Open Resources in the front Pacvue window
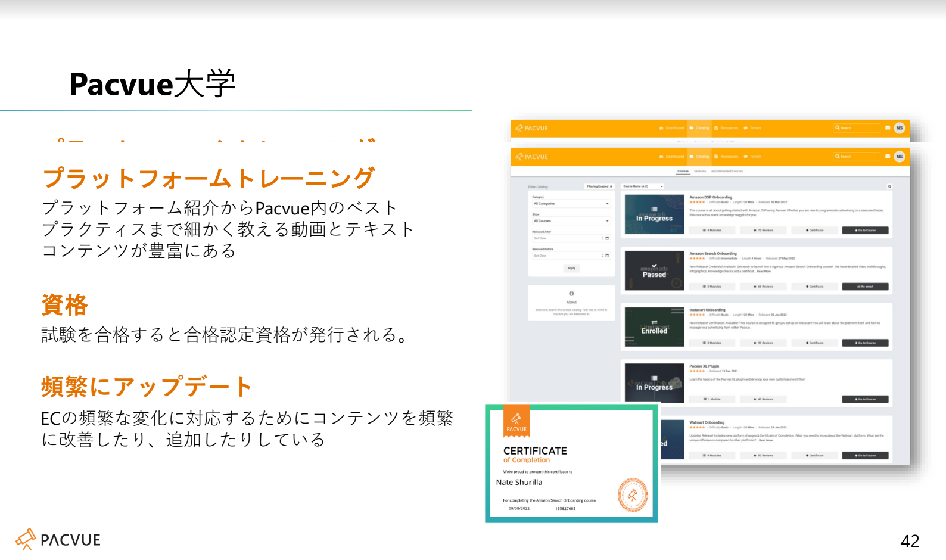Screen dimensions: 946x560 coord(726,157)
